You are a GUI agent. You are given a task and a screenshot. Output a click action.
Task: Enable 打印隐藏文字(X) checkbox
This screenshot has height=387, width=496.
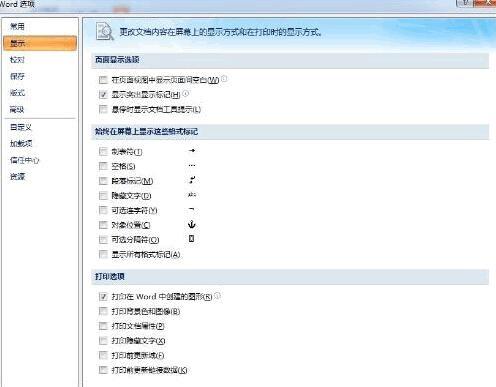(103, 340)
